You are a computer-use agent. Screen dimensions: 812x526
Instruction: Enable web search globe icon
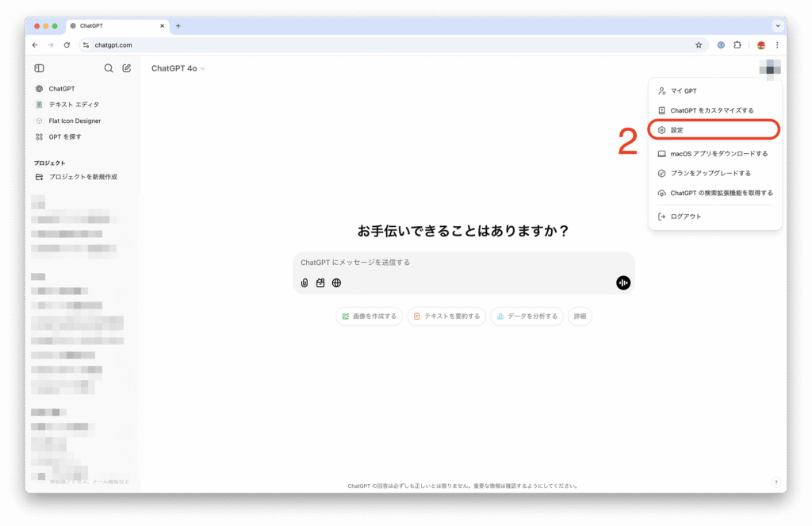pos(336,283)
